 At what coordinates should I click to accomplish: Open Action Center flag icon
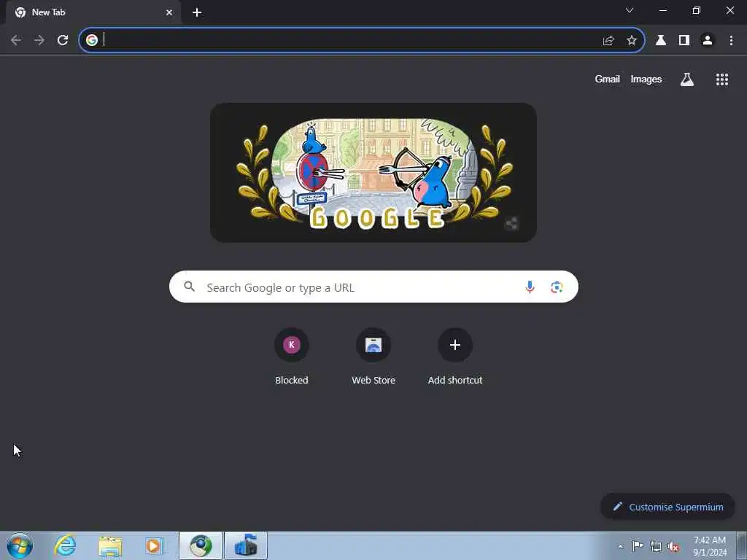point(638,545)
